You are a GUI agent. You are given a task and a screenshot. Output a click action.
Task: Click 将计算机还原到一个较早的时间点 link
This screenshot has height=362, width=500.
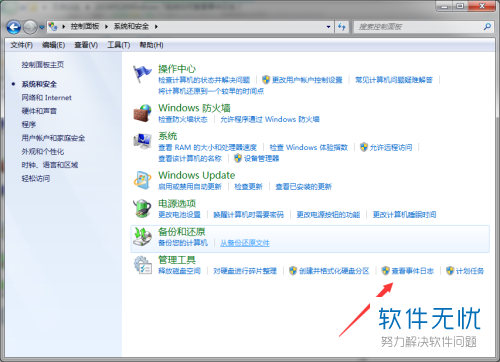point(211,91)
